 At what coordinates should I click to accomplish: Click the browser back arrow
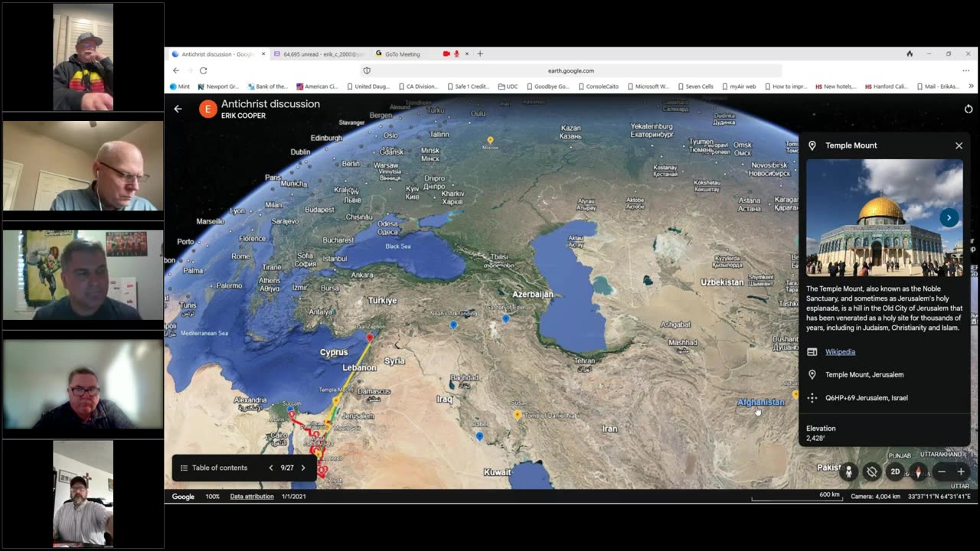176,70
